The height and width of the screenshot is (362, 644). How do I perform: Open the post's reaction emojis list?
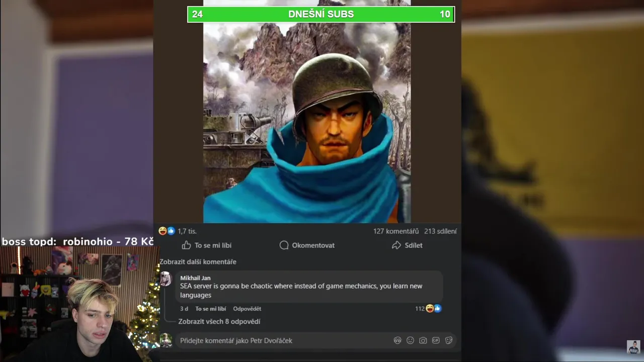click(x=167, y=231)
